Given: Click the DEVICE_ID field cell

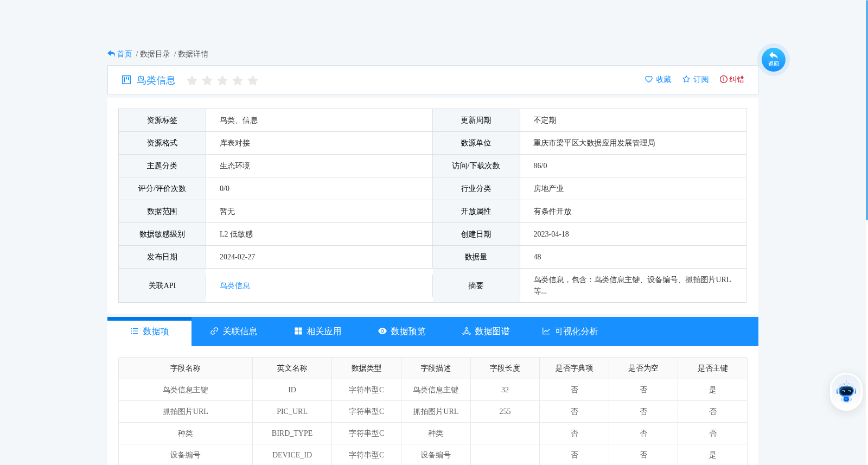Looking at the screenshot, I should click(292, 455).
